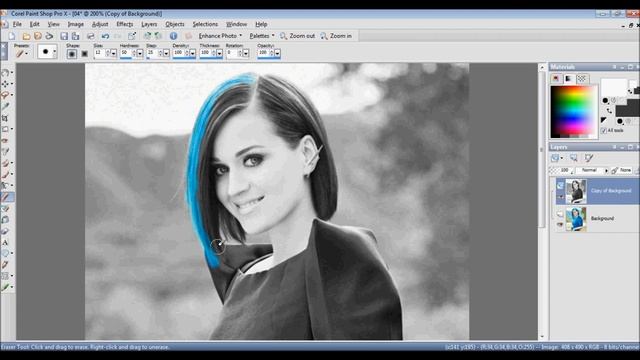Select the Pan tool

5,73
